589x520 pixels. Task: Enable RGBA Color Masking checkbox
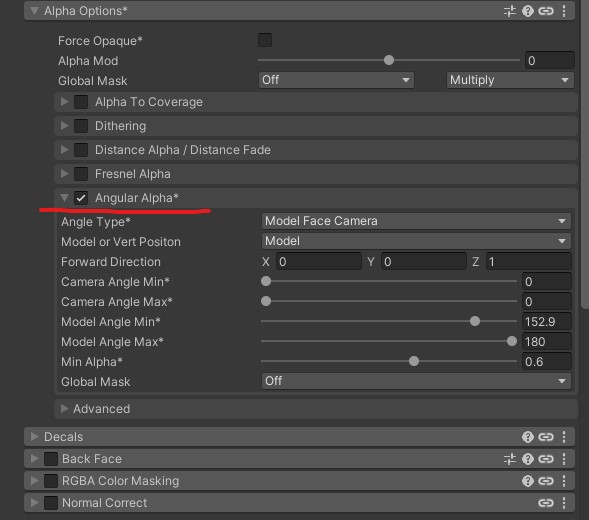point(51,481)
